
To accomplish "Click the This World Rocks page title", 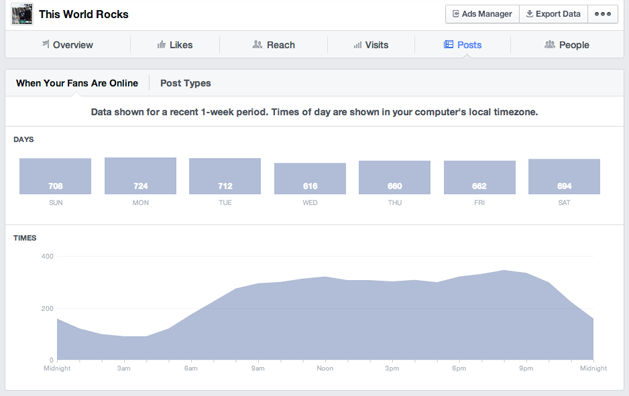I will (x=83, y=14).
